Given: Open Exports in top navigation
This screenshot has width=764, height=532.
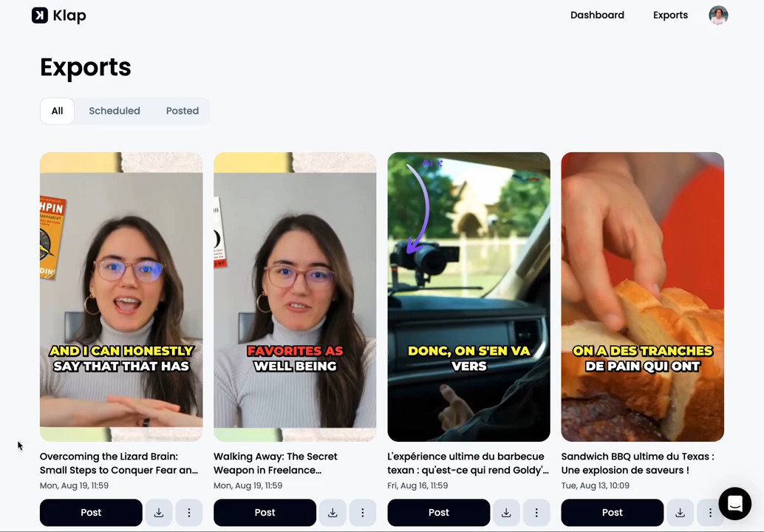Looking at the screenshot, I should [x=670, y=15].
